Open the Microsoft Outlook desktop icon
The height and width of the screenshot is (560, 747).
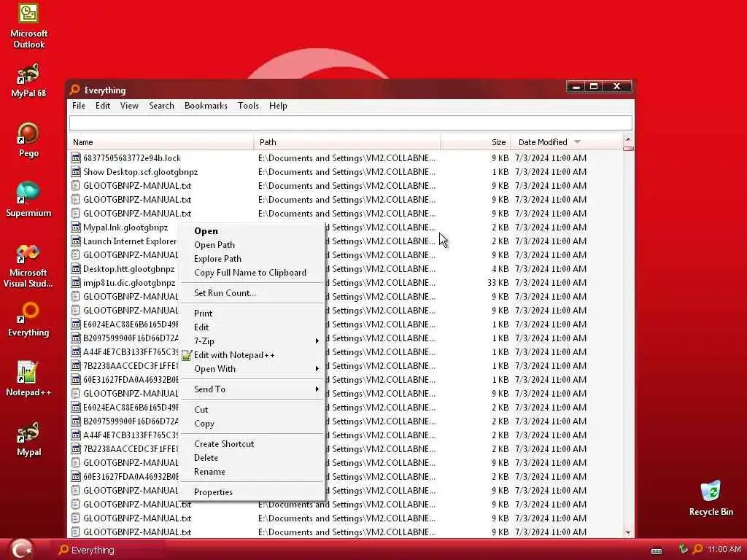(x=28, y=26)
